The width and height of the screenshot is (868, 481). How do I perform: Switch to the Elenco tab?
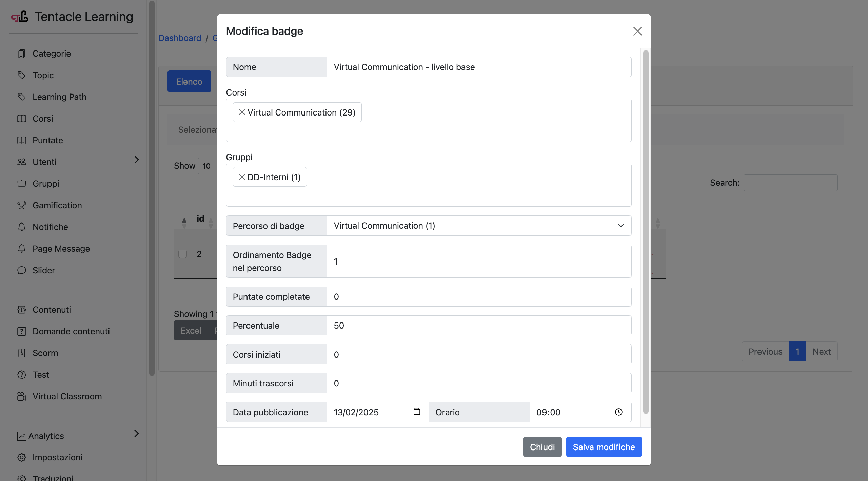pos(189,81)
